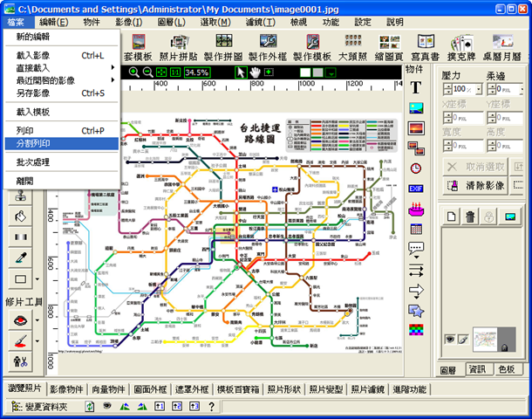
Task: Open the 大頭照 ID photo tool
Action: 352,47
